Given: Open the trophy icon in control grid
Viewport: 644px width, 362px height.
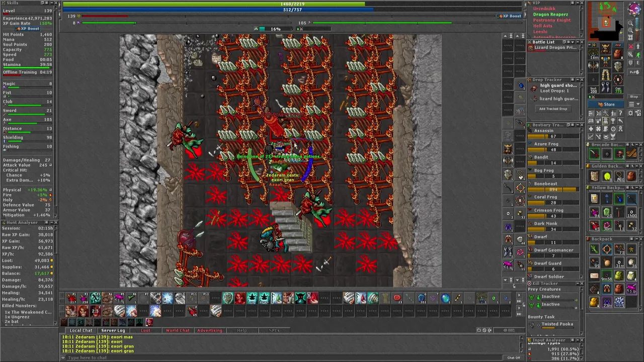Looking at the screenshot, I should (613, 121).
